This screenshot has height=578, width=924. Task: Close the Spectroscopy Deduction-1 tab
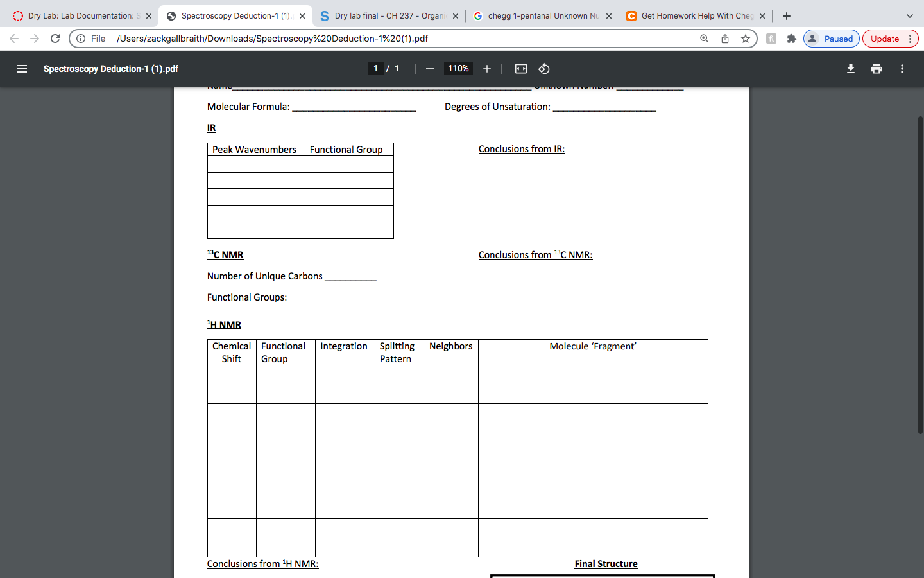pos(302,16)
